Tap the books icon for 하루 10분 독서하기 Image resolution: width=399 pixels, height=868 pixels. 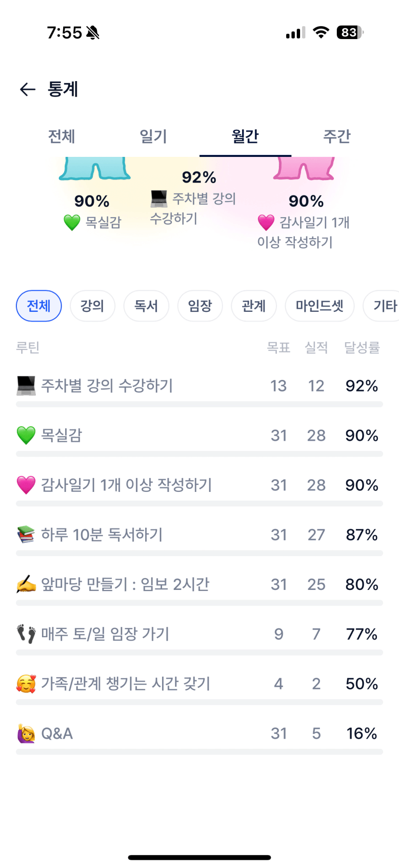26,535
